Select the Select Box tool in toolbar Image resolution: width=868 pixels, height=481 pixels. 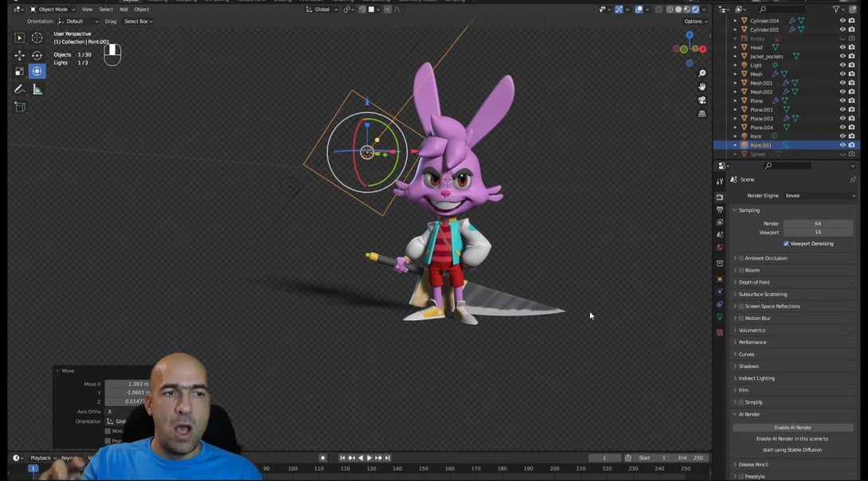click(x=19, y=37)
